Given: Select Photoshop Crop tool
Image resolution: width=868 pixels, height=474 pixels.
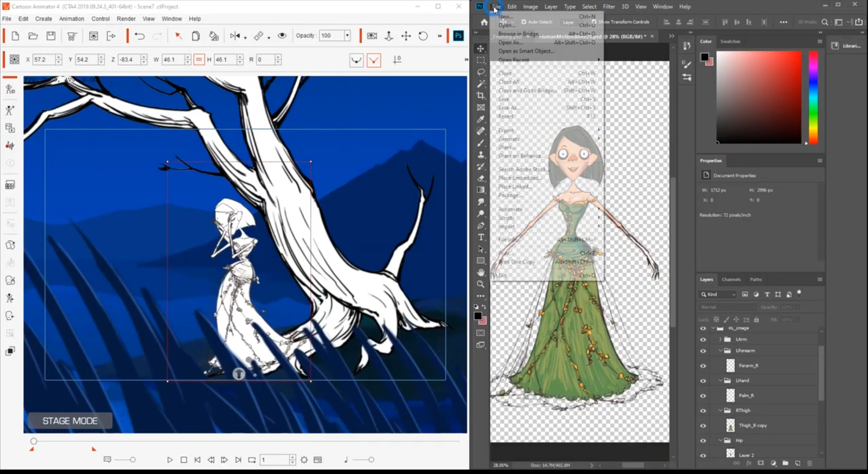Looking at the screenshot, I should [481, 95].
